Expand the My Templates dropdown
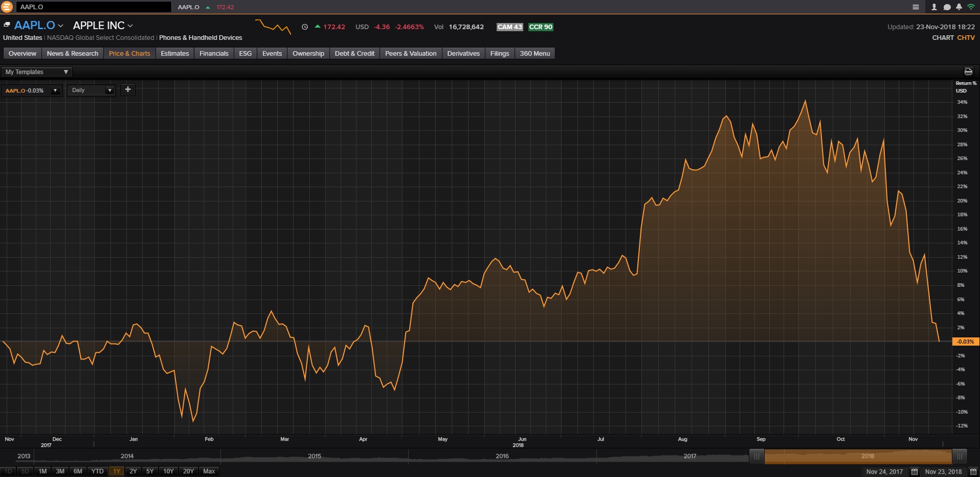This screenshot has width=980, height=477. point(37,72)
